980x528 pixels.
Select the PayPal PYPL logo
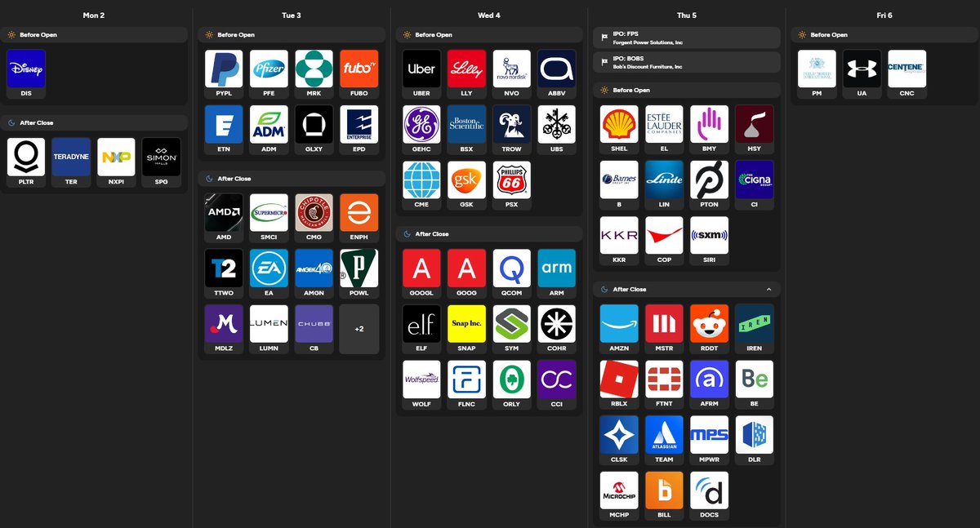(x=224, y=69)
